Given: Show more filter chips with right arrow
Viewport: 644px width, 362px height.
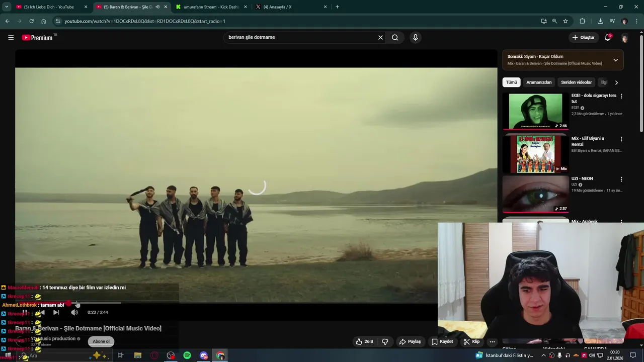Looking at the screenshot, I should [616, 82].
